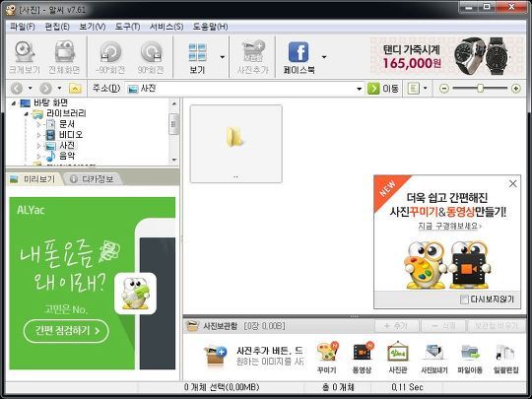Open the 도구(T) menu
This screenshot has height=399, width=532.
point(127,27)
